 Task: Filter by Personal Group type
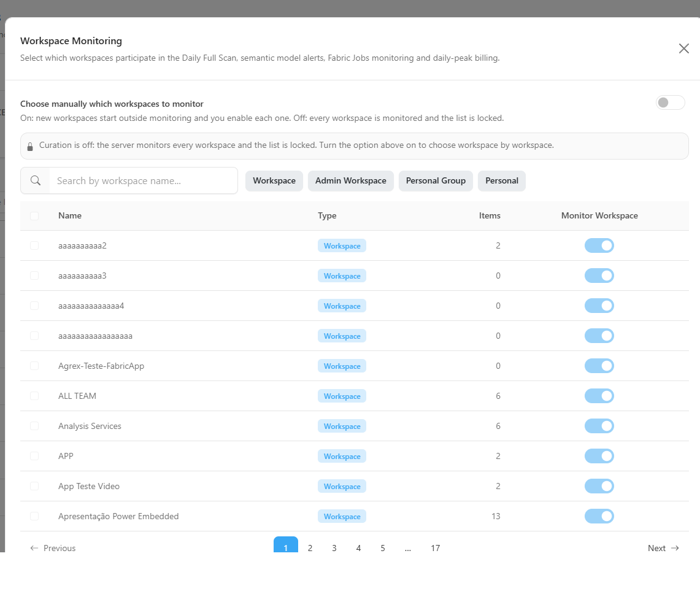(436, 181)
